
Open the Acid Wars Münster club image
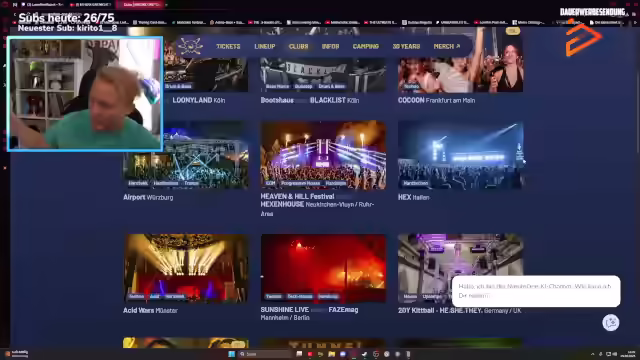click(186, 268)
